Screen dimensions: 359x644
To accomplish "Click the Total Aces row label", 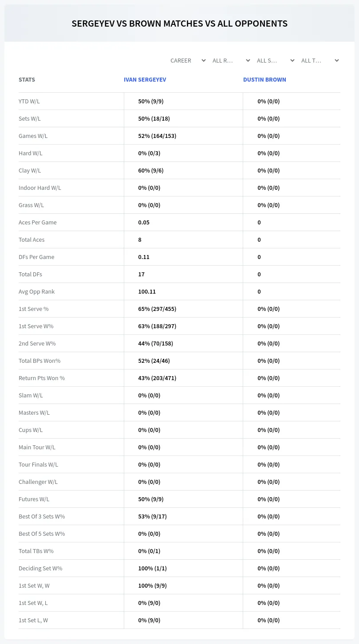I will [32, 240].
